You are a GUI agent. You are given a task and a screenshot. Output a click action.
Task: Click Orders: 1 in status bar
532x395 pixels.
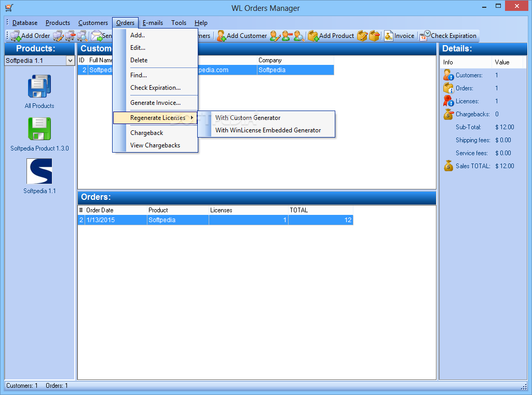(x=57, y=386)
